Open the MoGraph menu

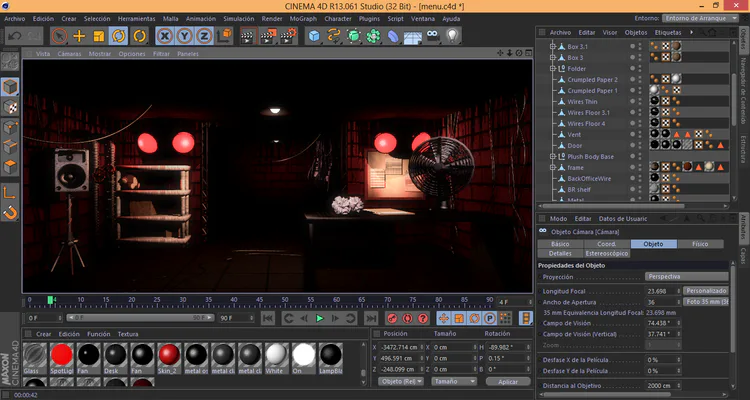(302, 18)
